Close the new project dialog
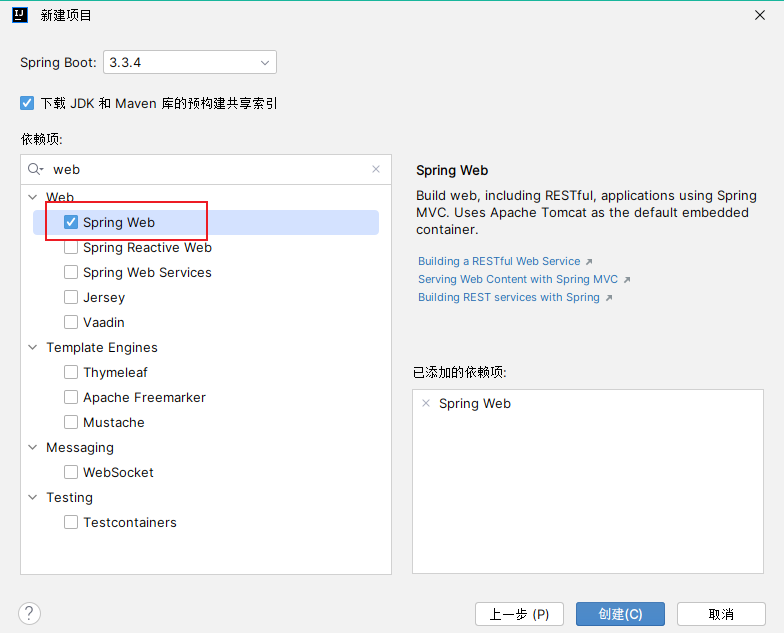This screenshot has width=784, height=633. pyautogui.click(x=761, y=15)
